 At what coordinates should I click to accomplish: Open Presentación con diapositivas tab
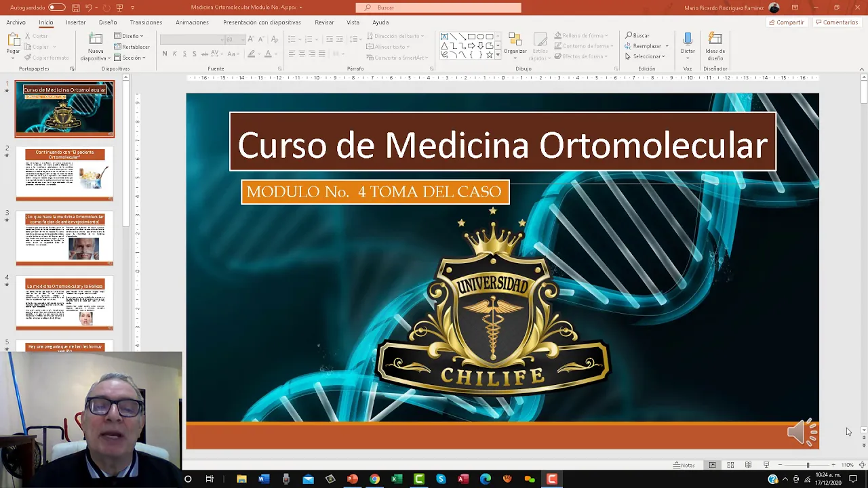[262, 22]
